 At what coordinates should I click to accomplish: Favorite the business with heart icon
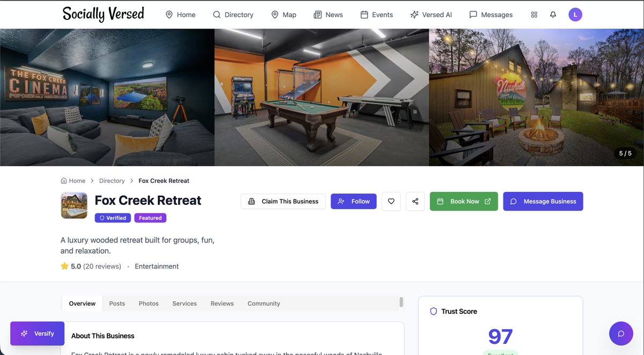pyautogui.click(x=391, y=201)
